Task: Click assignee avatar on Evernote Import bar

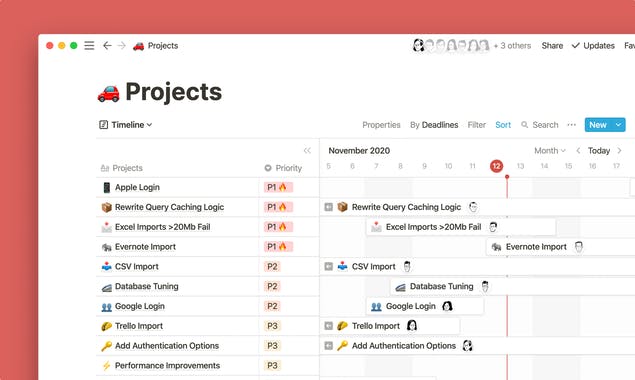Action: tap(579, 247)
